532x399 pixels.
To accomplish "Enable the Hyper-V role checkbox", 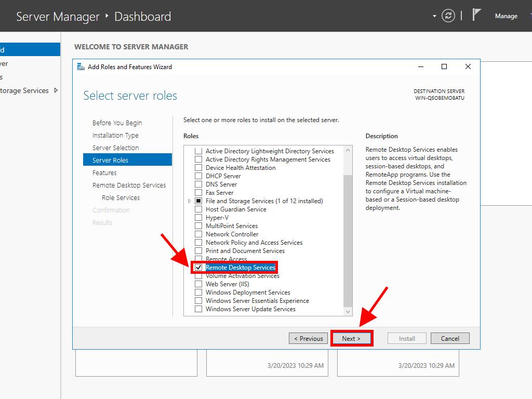I will (198, 218).
